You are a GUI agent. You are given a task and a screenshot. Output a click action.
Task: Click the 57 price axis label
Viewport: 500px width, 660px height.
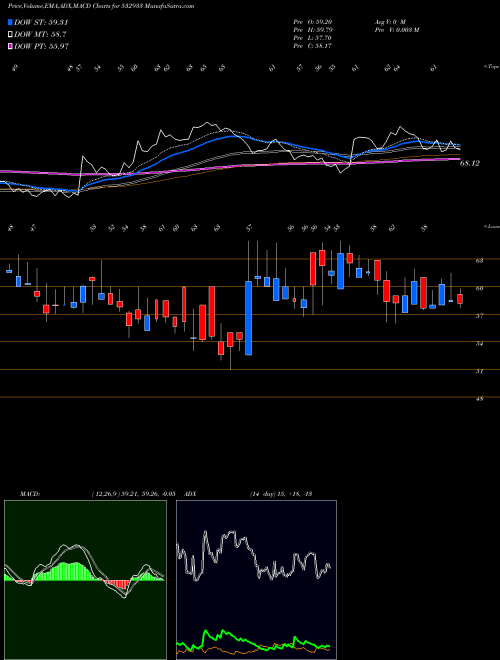point(479,316)
